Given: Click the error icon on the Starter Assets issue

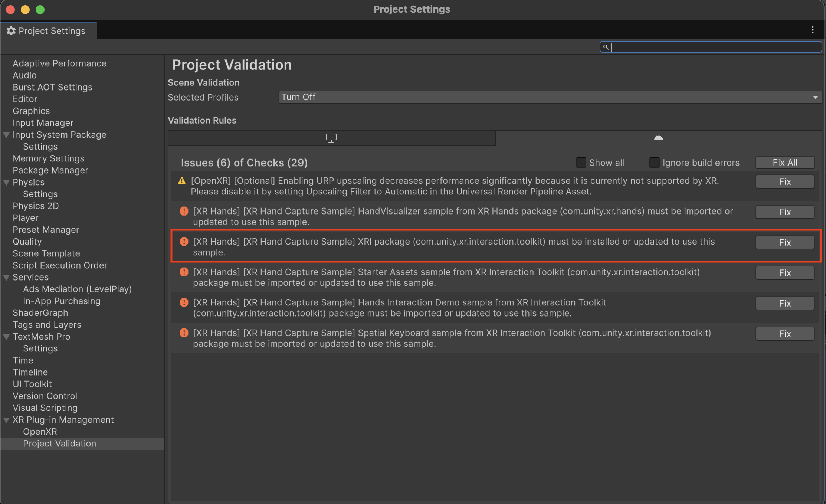Looking at the screenshot, I should [184, 272].
